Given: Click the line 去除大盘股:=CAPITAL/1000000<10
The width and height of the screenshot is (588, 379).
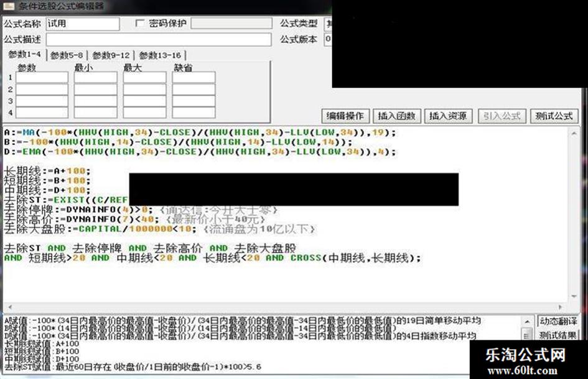Looking at the screenshot, I should point(100,229).
